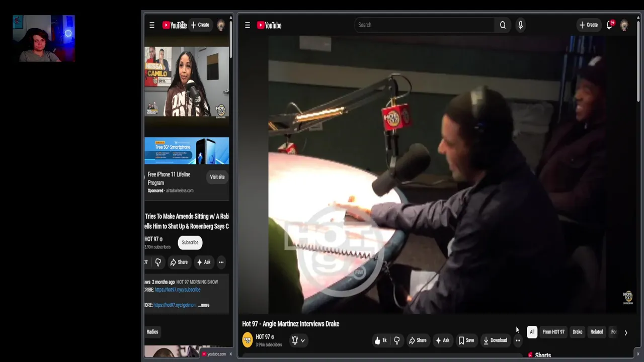Click the HOT 97 subscribe watermark on the video

tap(628, 297)
